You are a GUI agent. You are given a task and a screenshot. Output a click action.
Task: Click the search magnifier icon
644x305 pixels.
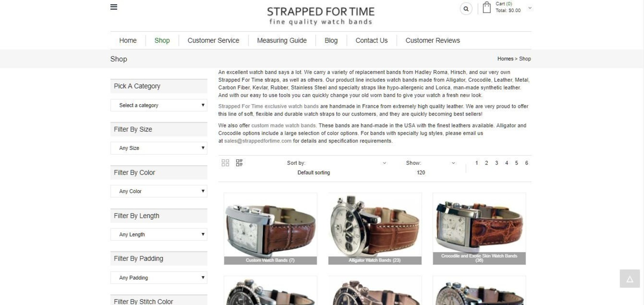point(466,9)
